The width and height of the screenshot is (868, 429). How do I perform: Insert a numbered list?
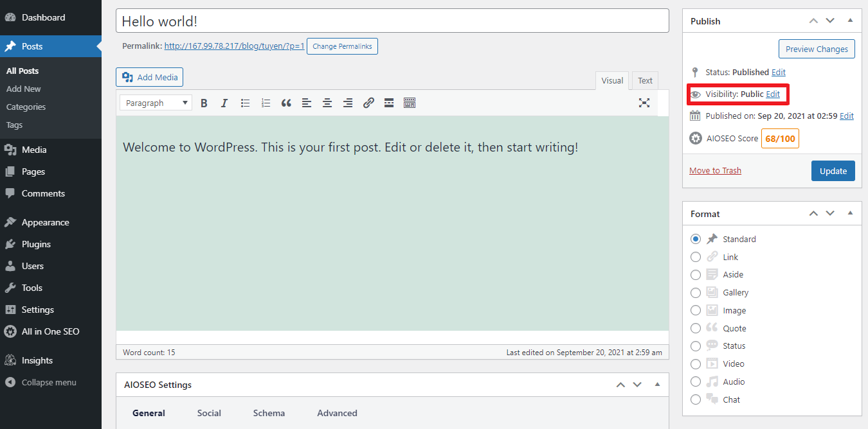click(266, 103)
